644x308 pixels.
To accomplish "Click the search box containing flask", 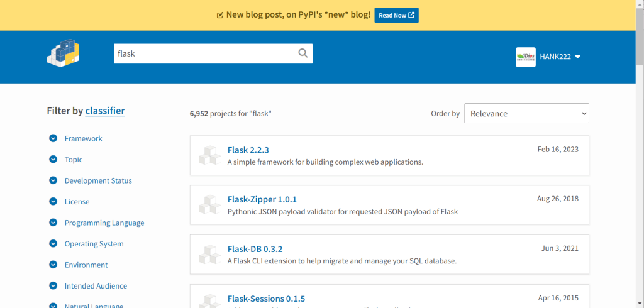I will [x=204, y=53].
